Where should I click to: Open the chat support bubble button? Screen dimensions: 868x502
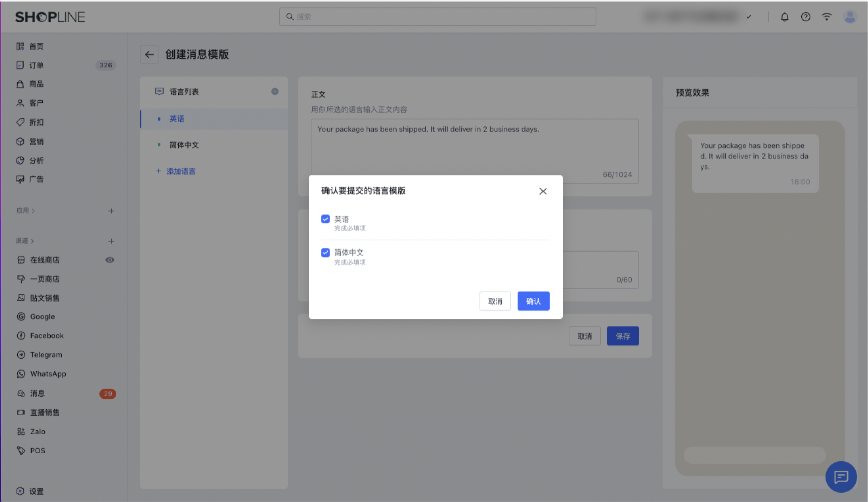[841, 477]
